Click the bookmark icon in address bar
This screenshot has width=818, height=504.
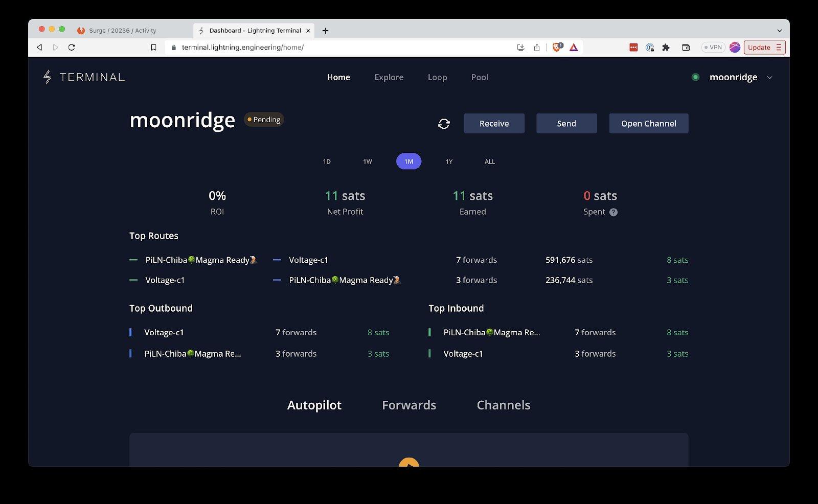tap(153, 48)
